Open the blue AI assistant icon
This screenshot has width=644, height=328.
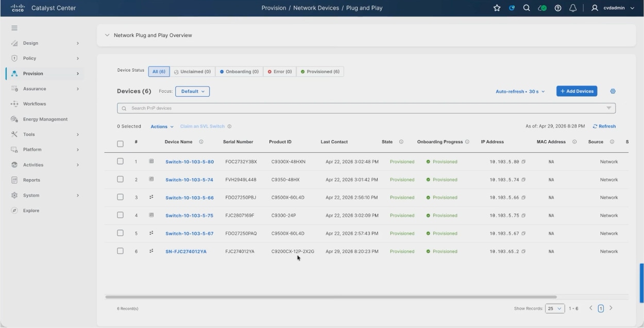[x=512, y=8]
